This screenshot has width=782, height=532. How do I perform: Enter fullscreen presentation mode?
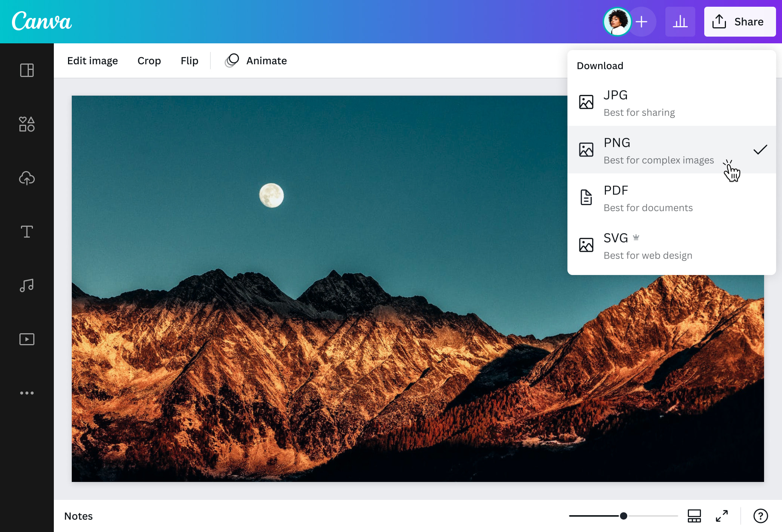pos(722,516)
